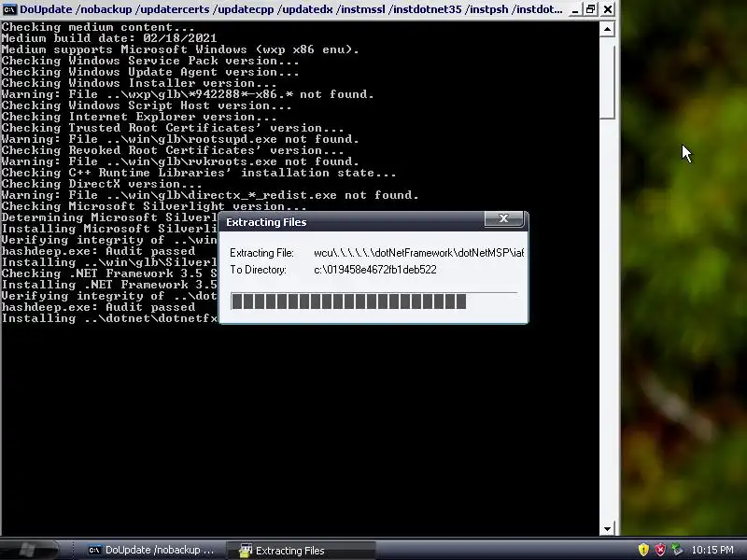The height and width of the screenshot is (560, 747).
Task: Click the rvkroots.exe not found warning line
Action: [x=180, y=161]
